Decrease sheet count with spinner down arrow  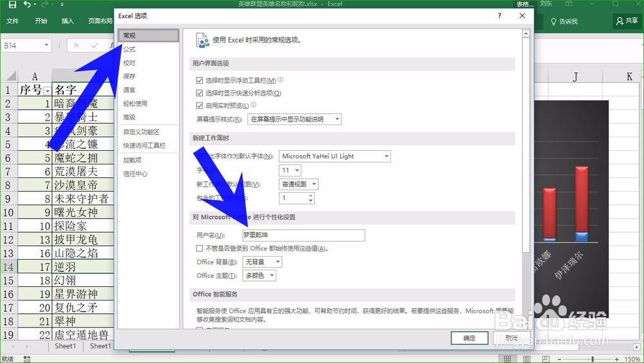click(311, 201)
